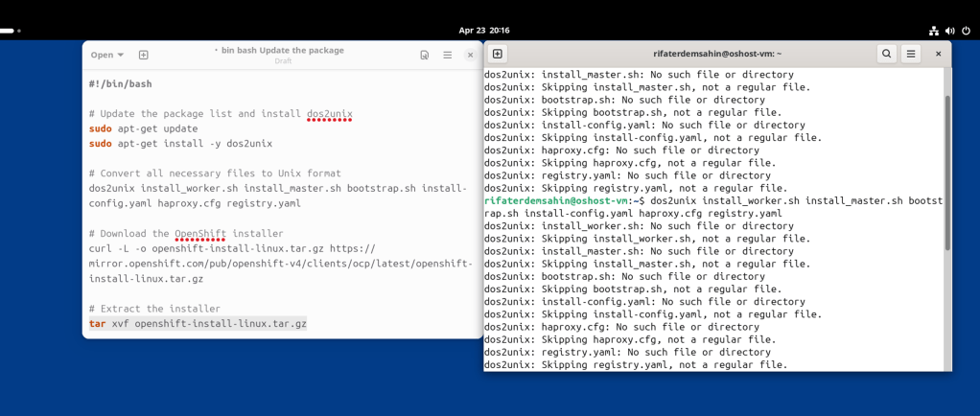980x416 pixels.
Task: Click the terminal prompt 'rifaterdemsahin@oshost-vm:~$' line
Action: pos(713,200)
